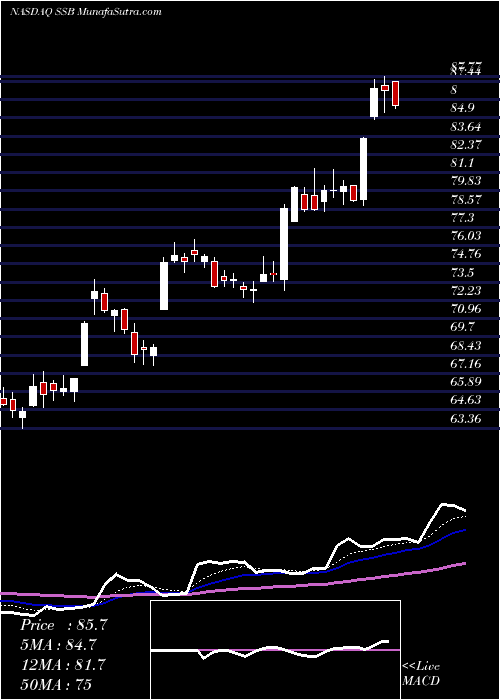This screenshot has height=700, width=500.
Task: Click the 82.37 price axis label
Action: (467, 145)
